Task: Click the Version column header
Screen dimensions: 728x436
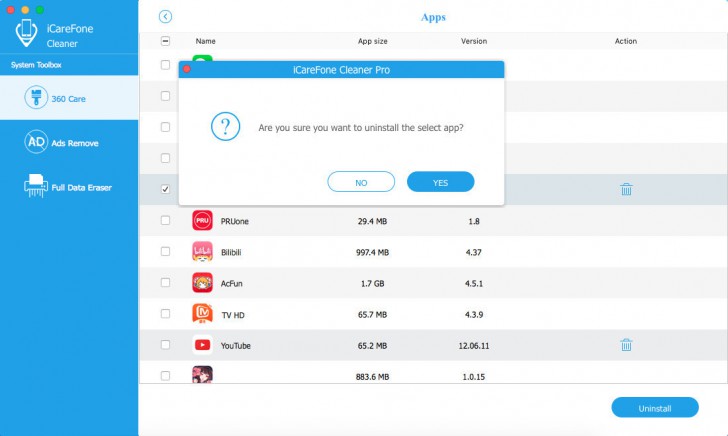Action: click(474, 41)
